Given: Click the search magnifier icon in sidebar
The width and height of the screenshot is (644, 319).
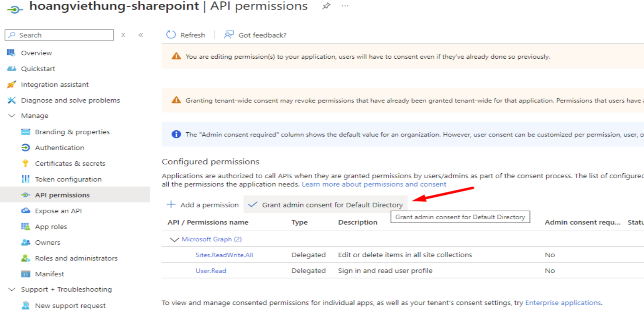Looking at the screenshot, I should (x=12, y=35).
